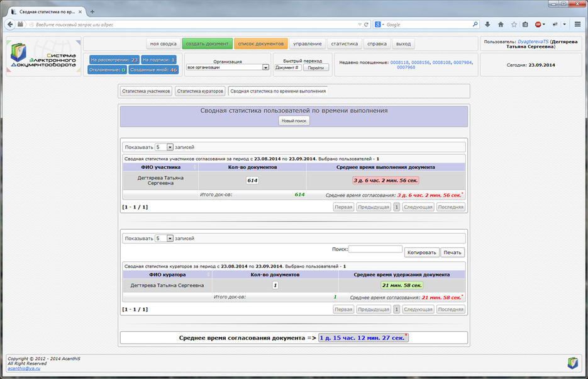
Task: Click the Печать button
Action: pos(452,252)
